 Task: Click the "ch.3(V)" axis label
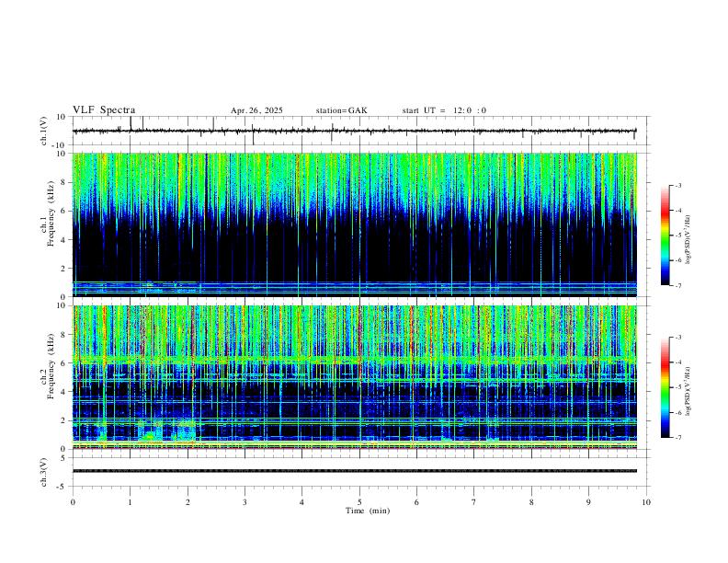[44, 473]
